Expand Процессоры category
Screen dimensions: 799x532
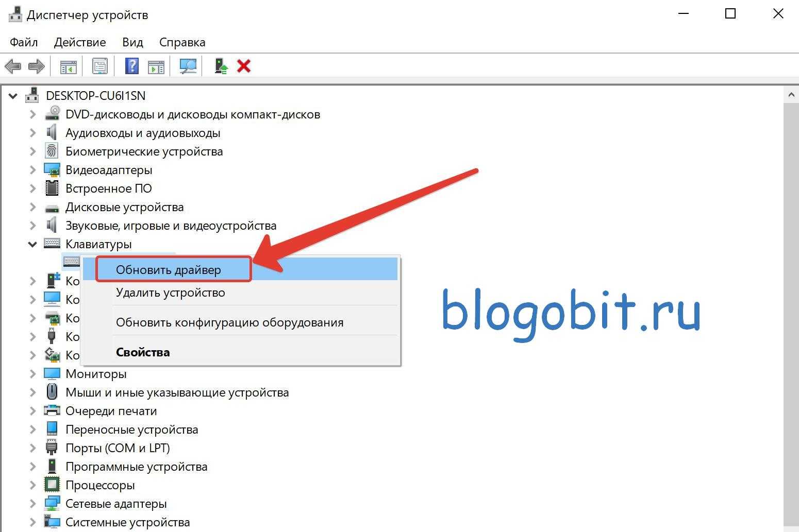point(32,485)
